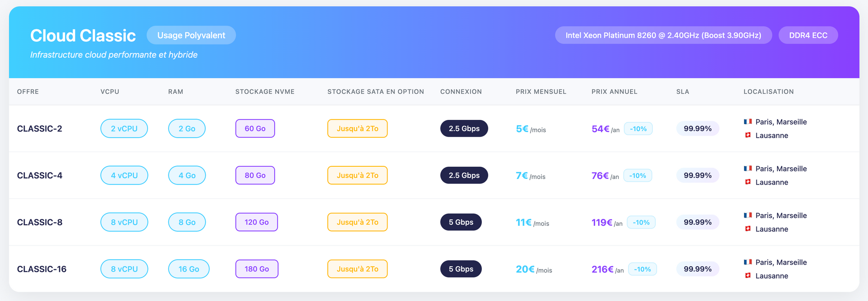Click the French flag in CLASSIC-4 row
Viewport: 868px width, 301px height.
[x=748, y=169]
